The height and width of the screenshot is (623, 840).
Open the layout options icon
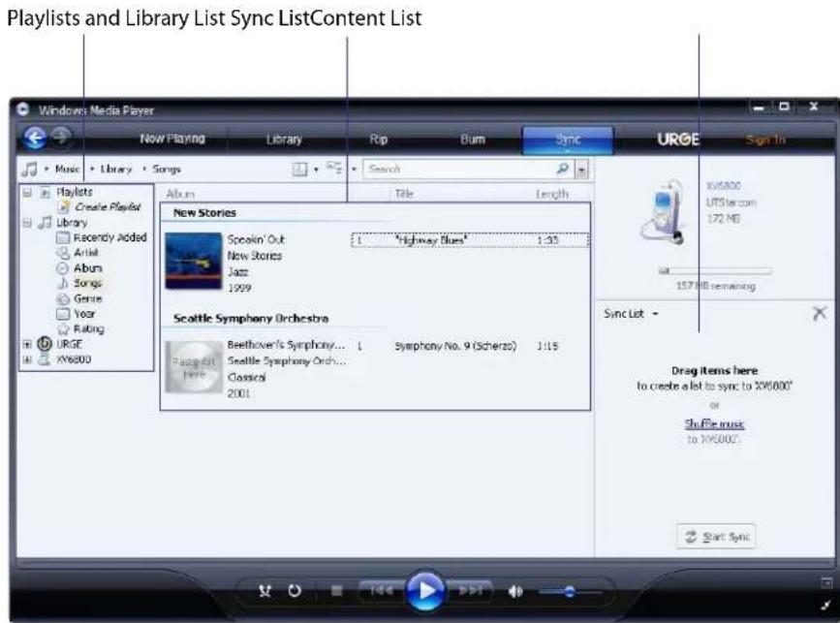[299, 170]
